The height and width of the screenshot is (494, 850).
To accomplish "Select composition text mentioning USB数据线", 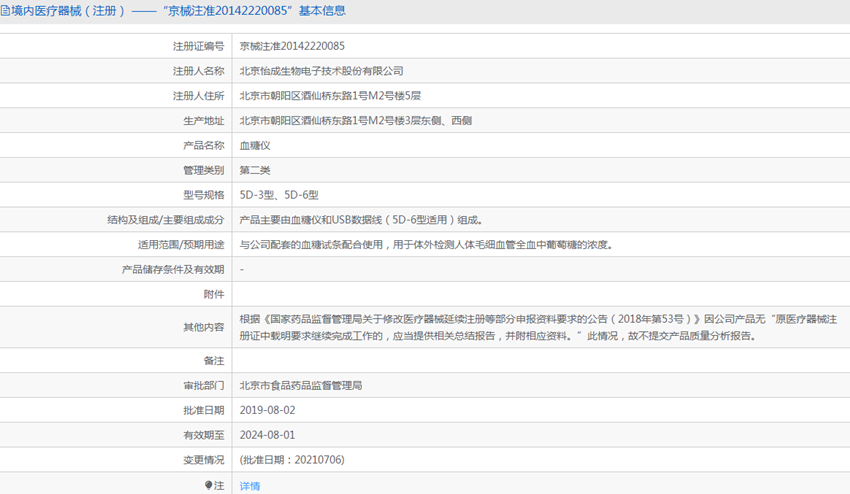I will click(361, 220).
